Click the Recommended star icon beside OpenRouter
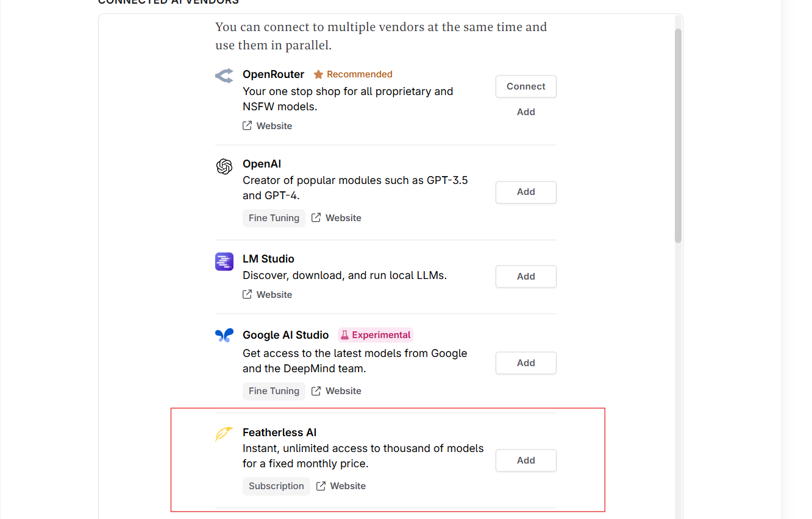The image size is (812, 519). point(318,74)
